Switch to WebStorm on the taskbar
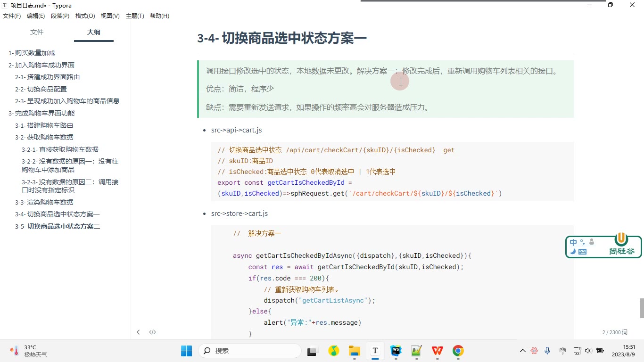This screenshot has height=362, width=644. 396,351
